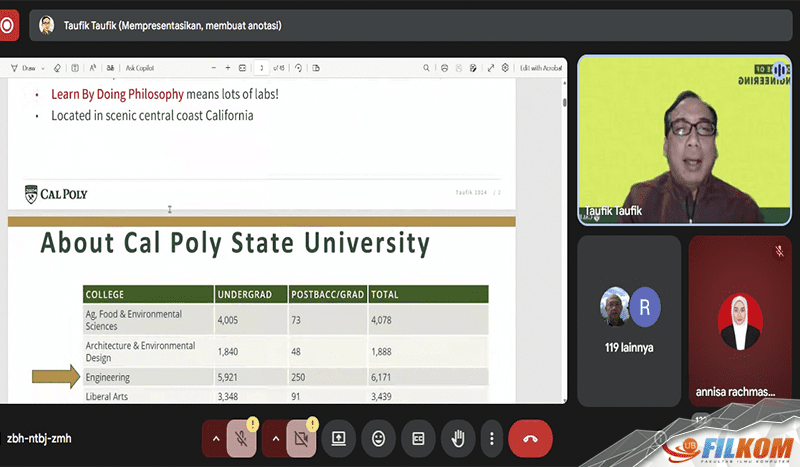800x467 pixels.
Task: Unmute the microphone
Action: [241, 438]
